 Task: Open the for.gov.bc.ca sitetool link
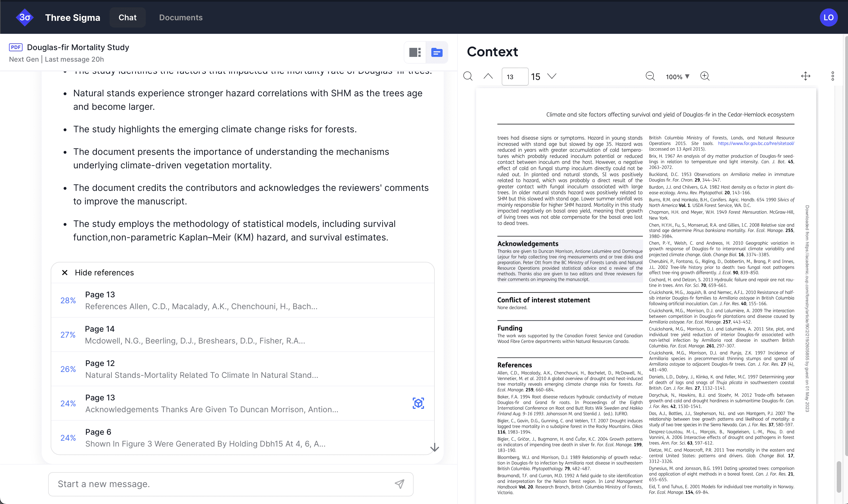(756, 143)
